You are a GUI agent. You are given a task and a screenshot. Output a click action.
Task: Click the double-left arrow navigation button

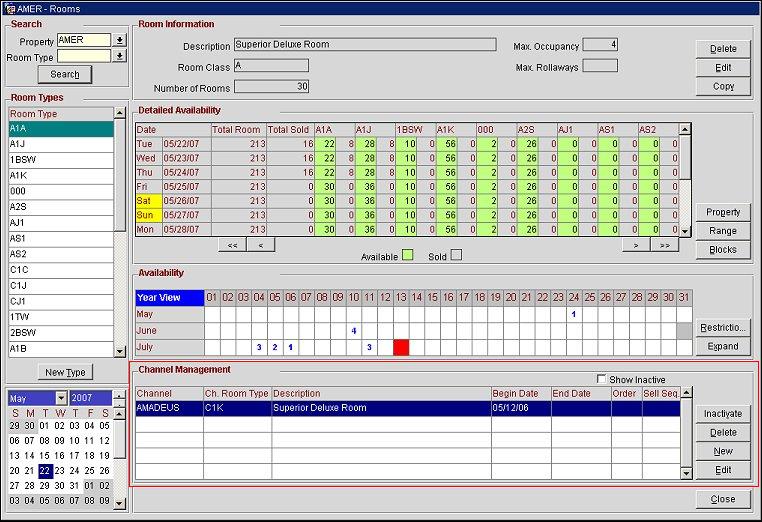coord(232,244)
